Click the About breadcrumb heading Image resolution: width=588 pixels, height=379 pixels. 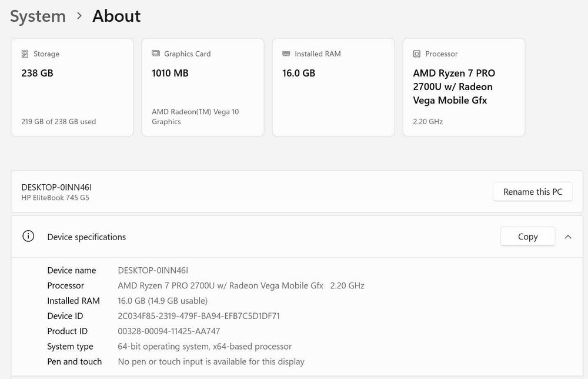pos(116,16)
